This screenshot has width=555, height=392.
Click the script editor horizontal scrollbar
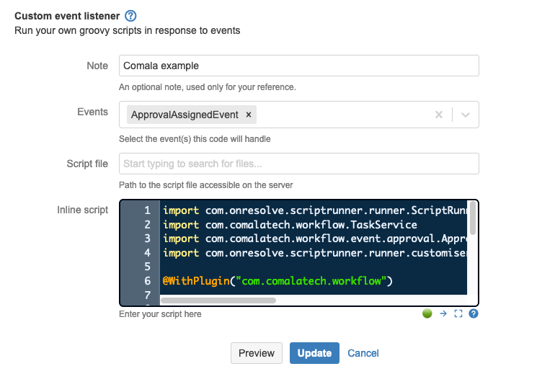[218, 300]
